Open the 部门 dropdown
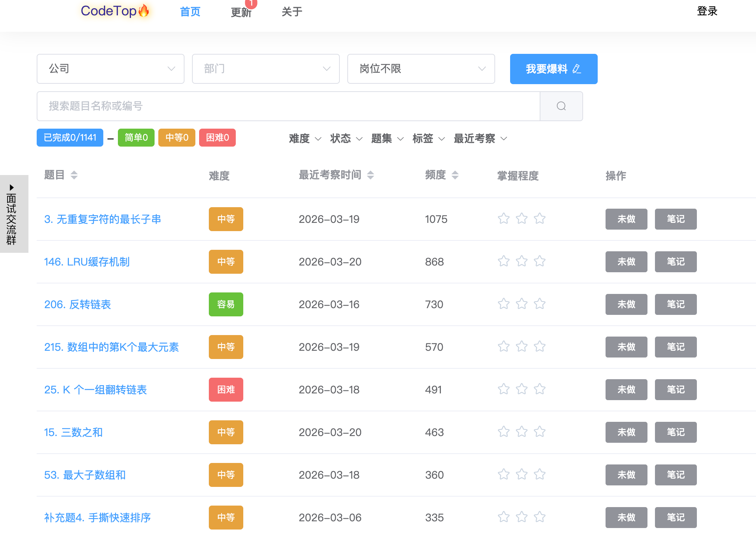 point(266,69)
